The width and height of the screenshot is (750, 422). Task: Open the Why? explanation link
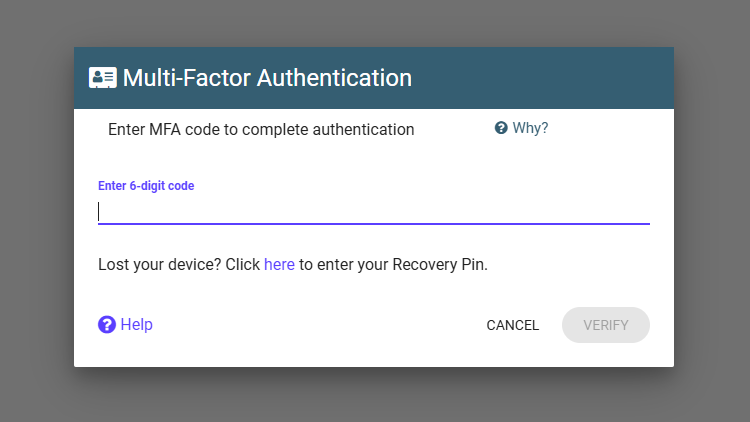(x=530, y=128)
